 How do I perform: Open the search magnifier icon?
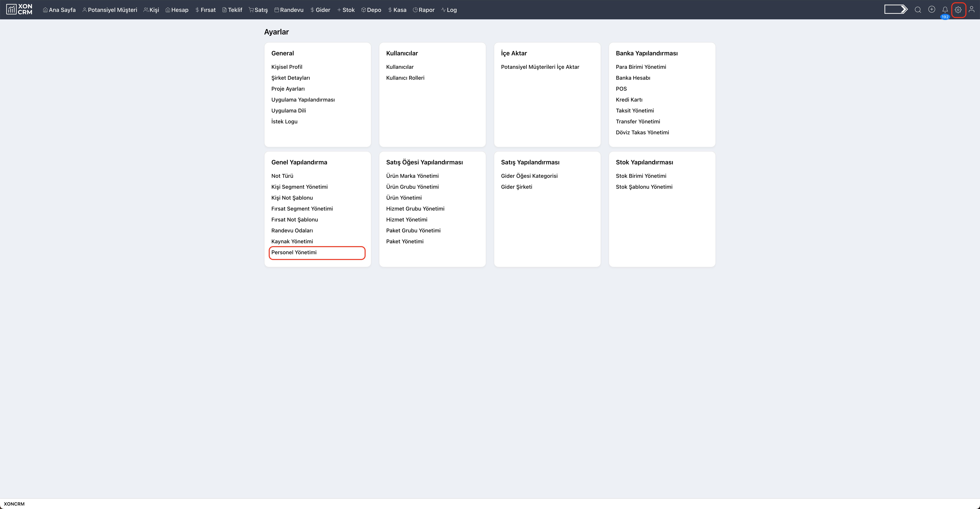click(x=918, y=10)
